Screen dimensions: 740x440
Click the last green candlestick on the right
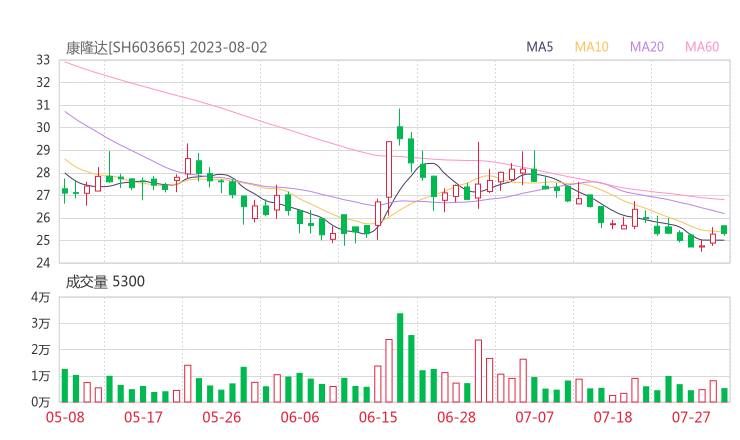click(x=724, y=230)
